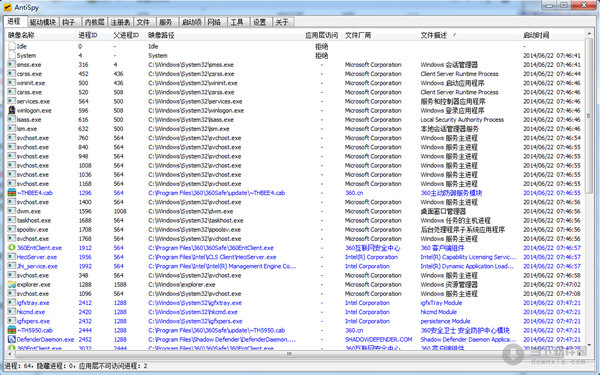
Task: Click the icon next to dwm.exe
Action: 12,211
